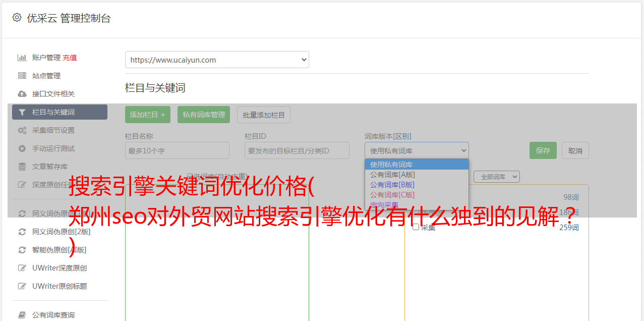Open 接口文件相关 via its cloud icon
This screenshot has height=321, width=644.
[22, 94]
